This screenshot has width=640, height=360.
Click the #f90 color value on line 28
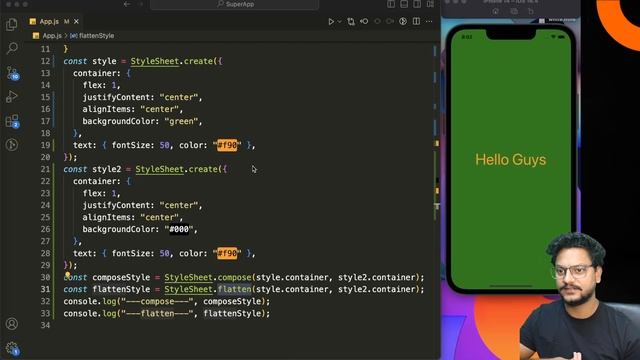[227, 253]
